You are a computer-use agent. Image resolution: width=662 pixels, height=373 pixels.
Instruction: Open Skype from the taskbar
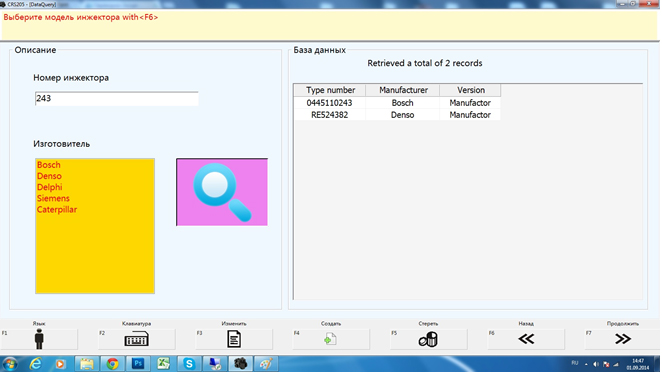tap(189, 364)
